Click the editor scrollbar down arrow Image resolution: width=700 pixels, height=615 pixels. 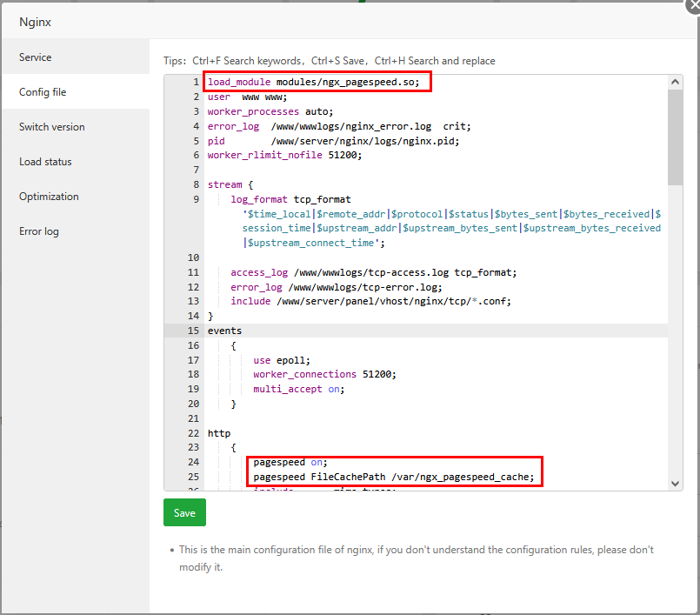click(675, 483)
